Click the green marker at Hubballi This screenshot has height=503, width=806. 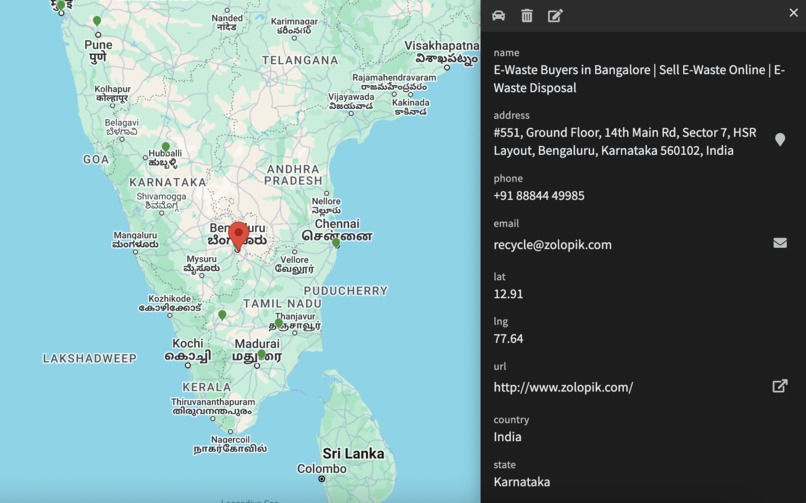[x=166, y=147]
